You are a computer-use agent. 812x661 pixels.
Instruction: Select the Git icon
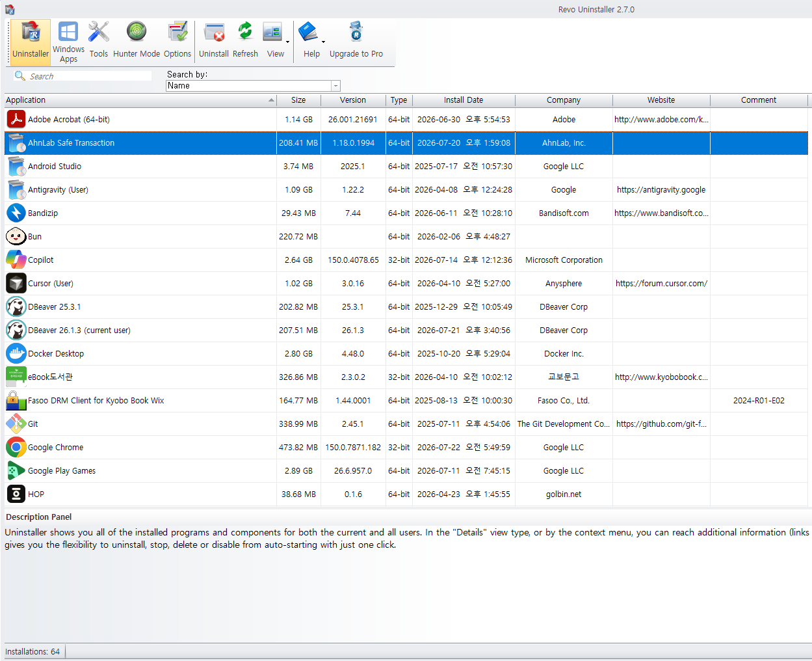point(16,424)
